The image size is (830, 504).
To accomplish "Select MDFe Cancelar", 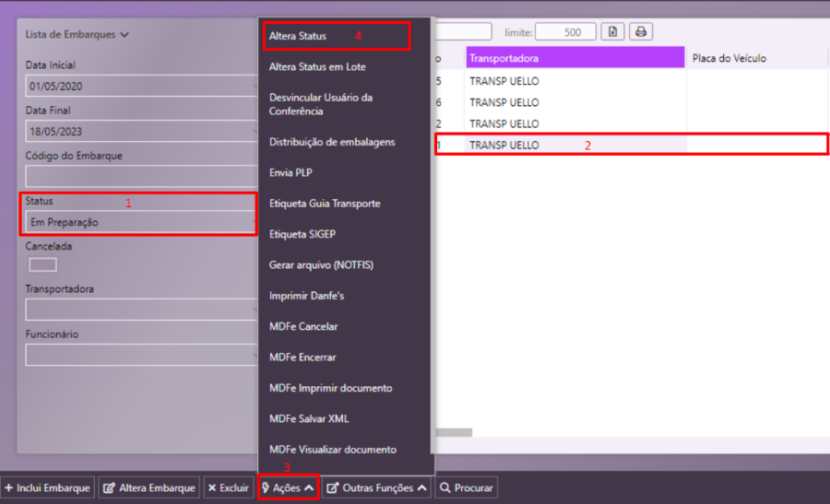I will pyautogui.click(x=303, y=326).
